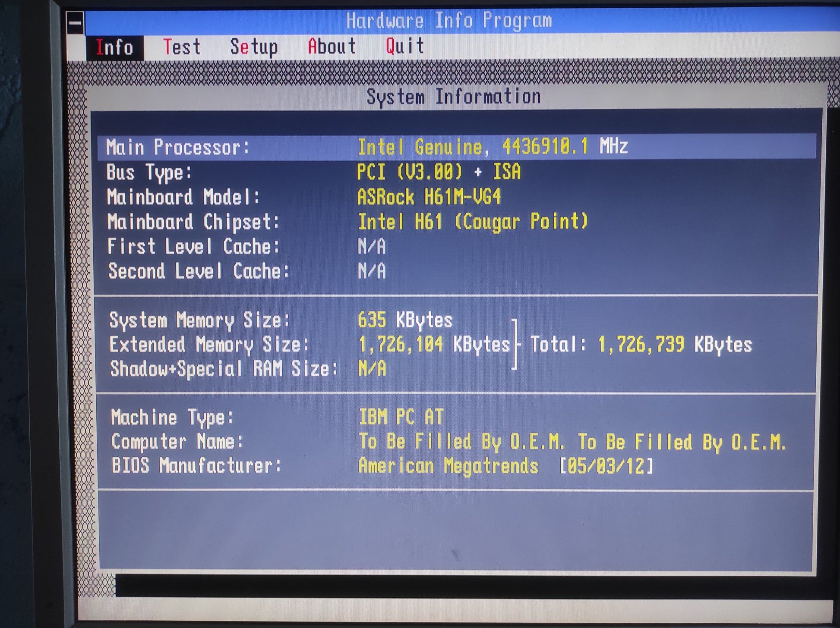Select the Main Processor row
Viewport: 840px width, 628px height.
[x=178, y=148]
